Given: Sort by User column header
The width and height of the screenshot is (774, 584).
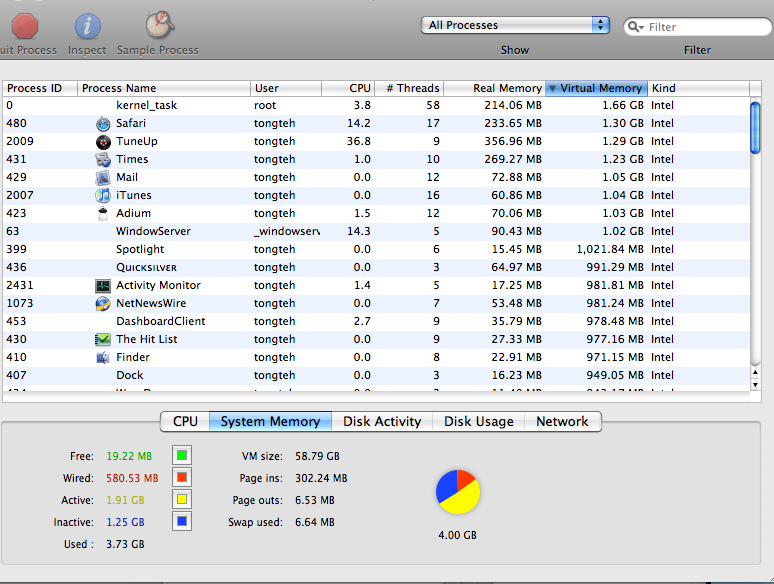Looking at the screenshot, I should coord(286,88).
